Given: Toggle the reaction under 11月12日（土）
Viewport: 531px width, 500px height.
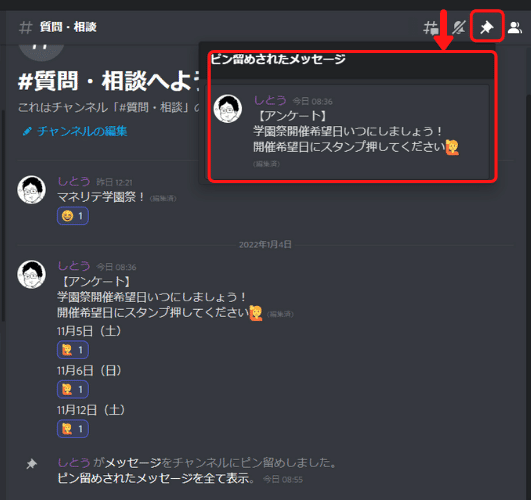Looking at the screenshot, I should click(x=73, y=429).
